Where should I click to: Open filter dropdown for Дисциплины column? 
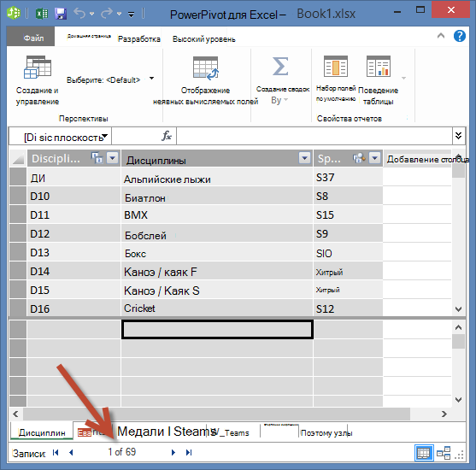coord(304,158)
